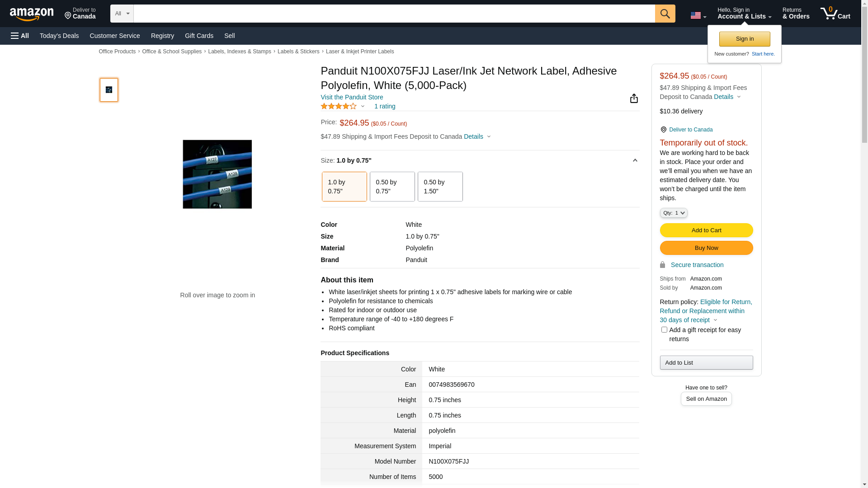Click the search input field
The width and height of the screenshot is (868, 488).
point(394,14)
